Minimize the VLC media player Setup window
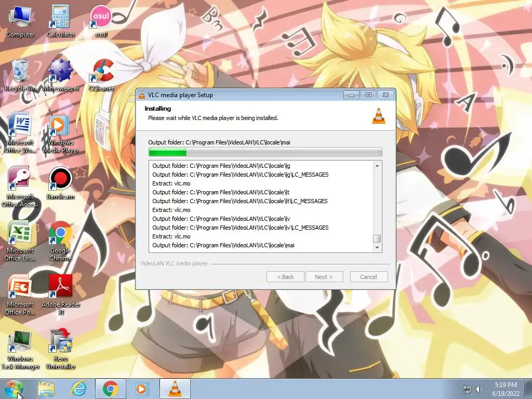Screen dimensions: 532x399 [x=352, y=95]
